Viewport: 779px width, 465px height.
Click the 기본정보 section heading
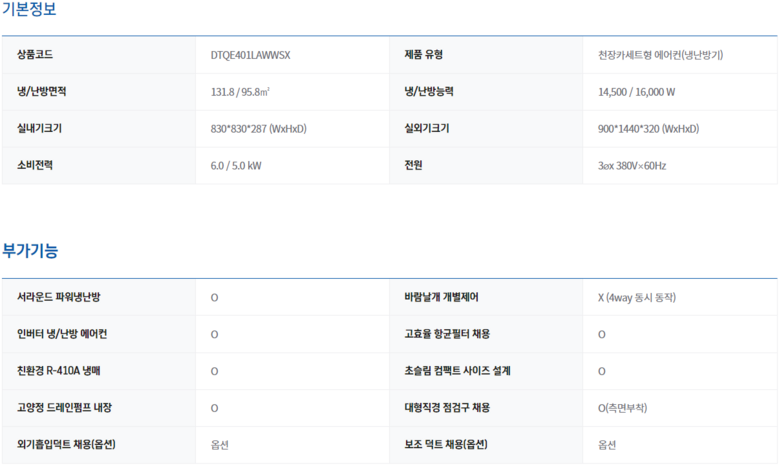[29, 10]
